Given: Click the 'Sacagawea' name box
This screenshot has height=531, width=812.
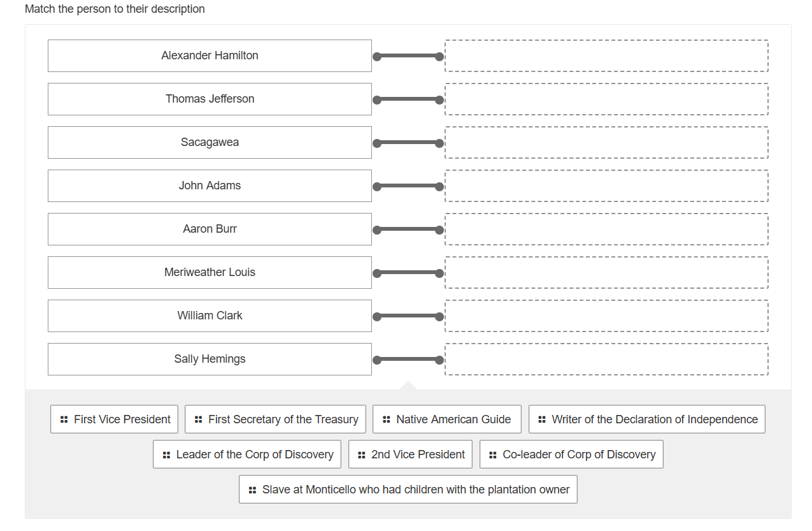Looking at the screenshot, I should pos(210,142).
